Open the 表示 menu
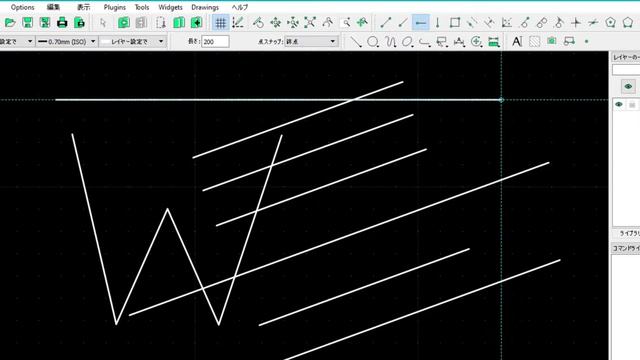640x360 pixels. [x=84, y=7]
